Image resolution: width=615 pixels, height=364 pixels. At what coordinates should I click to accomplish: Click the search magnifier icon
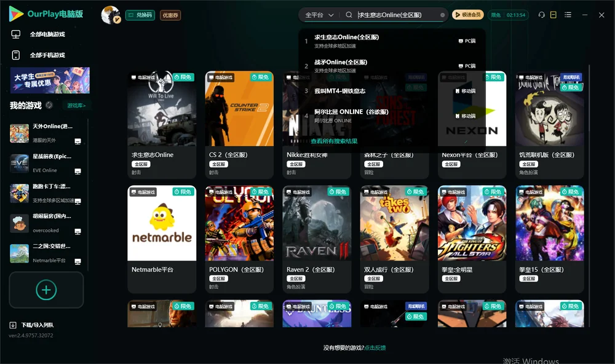pos(349,15)
